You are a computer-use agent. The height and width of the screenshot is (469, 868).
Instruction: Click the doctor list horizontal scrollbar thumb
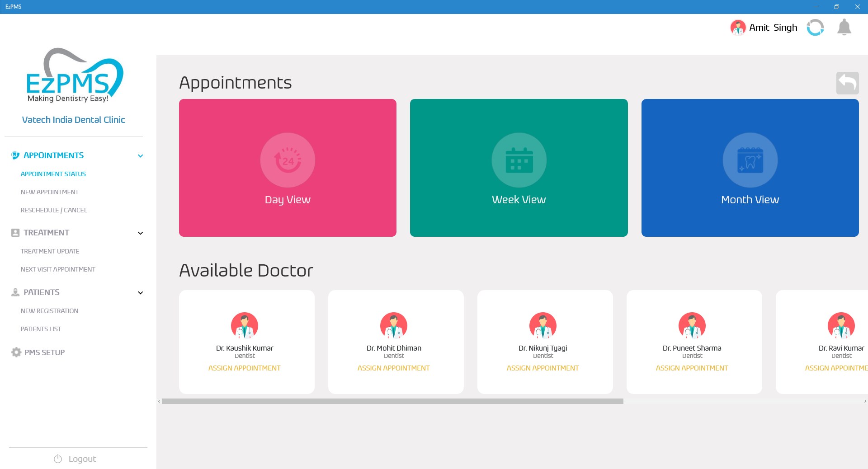392,401
